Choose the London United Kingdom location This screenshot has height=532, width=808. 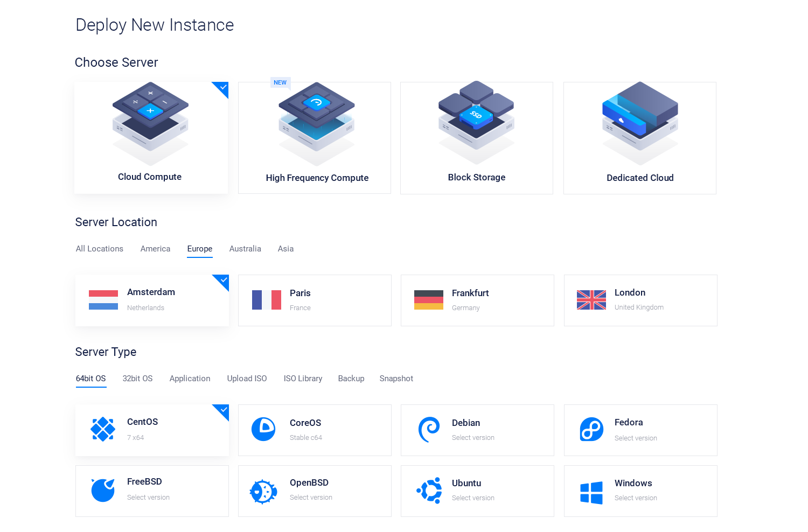click(x=640, y=300)
